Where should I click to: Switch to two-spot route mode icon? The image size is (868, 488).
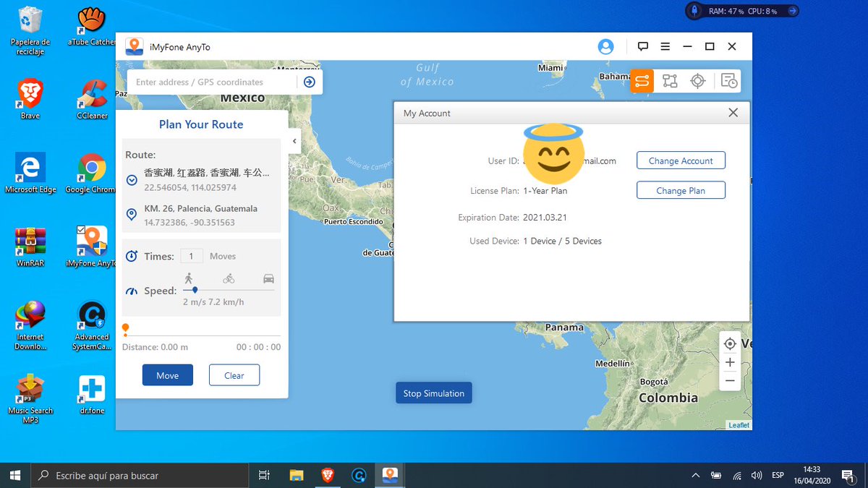tap(670, 81)
